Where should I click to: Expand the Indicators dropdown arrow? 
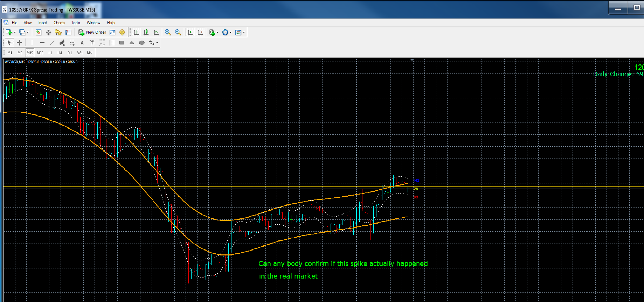point(217,33)
